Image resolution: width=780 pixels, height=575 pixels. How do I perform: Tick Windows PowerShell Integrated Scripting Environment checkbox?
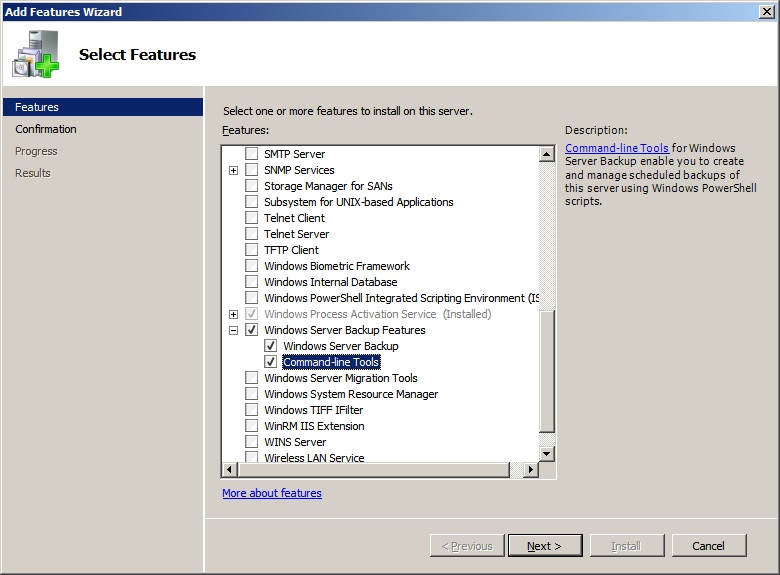point(252,297)
